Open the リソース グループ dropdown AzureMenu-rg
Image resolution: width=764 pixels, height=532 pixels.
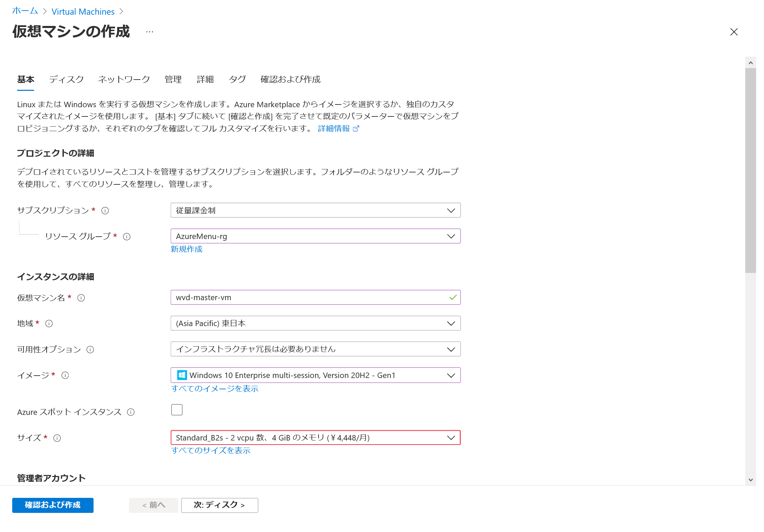click(x=315, y=236)
